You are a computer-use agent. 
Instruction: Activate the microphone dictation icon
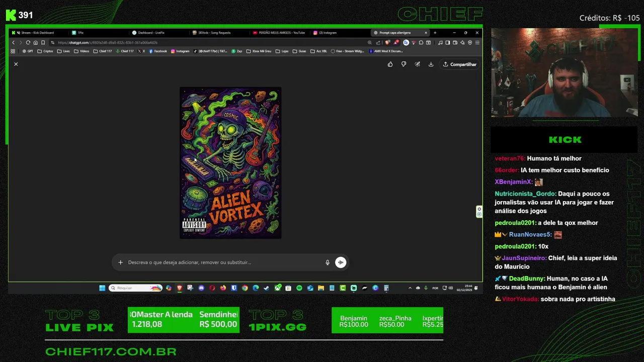coord(328,262)
